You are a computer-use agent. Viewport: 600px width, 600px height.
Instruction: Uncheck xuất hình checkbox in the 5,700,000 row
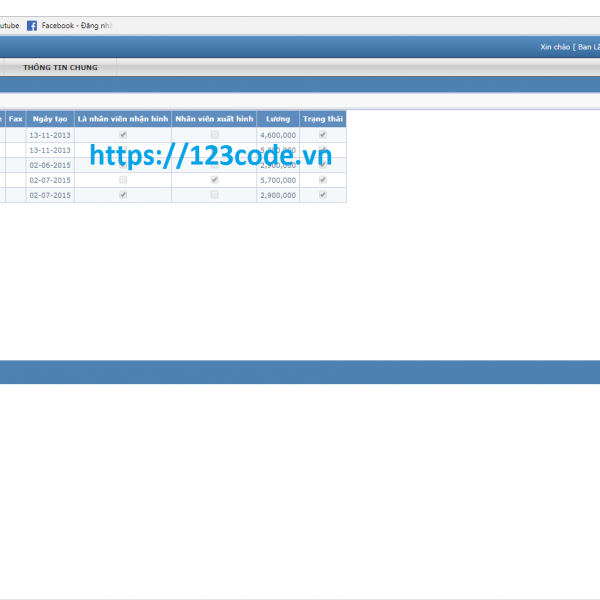214,180
